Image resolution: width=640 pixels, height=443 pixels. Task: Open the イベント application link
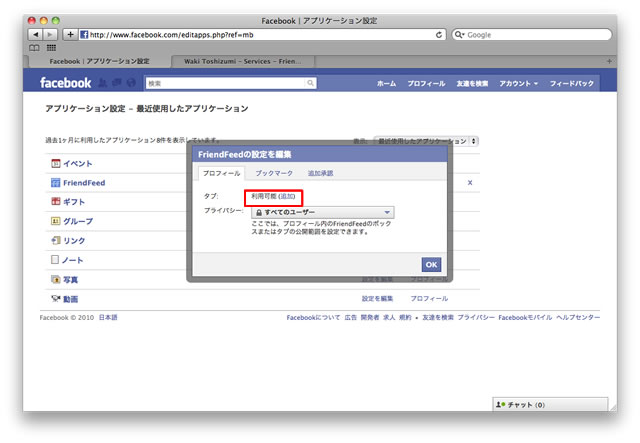coord(78,163)
